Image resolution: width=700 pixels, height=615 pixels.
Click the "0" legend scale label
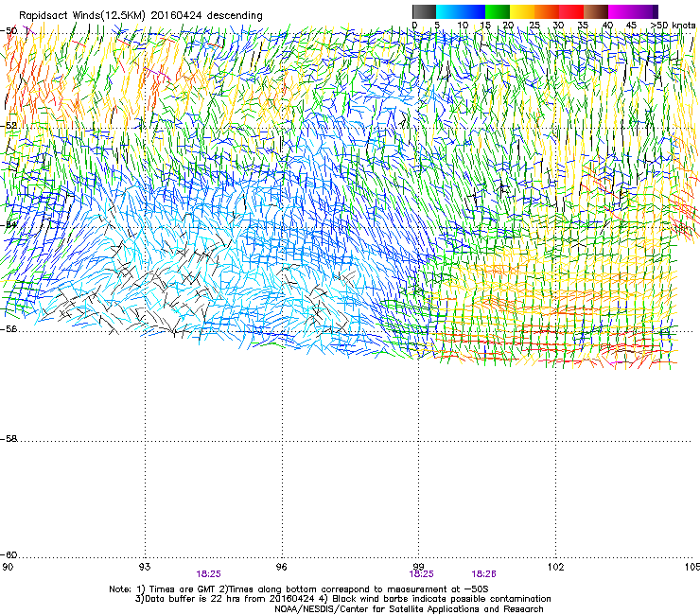(414, 26)
